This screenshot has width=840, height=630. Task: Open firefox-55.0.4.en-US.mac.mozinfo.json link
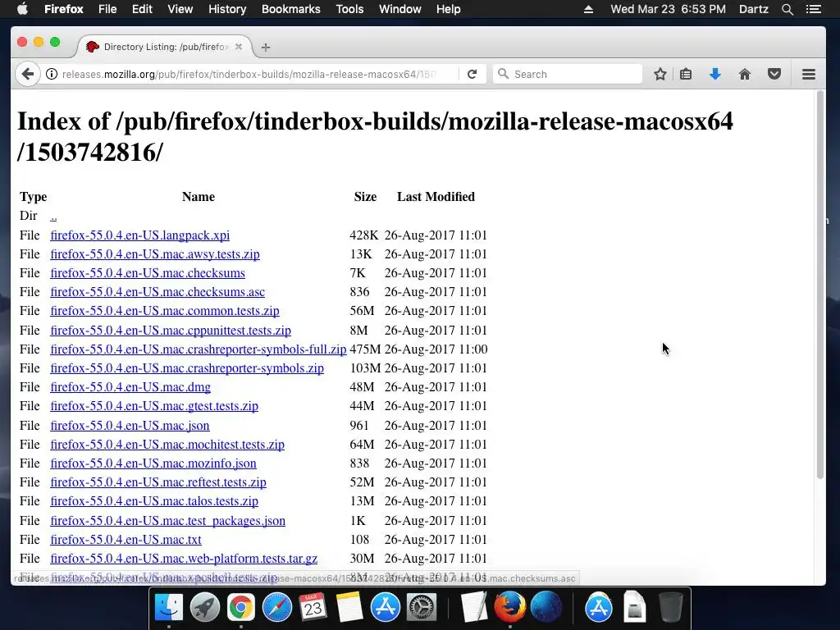point(153,463)
